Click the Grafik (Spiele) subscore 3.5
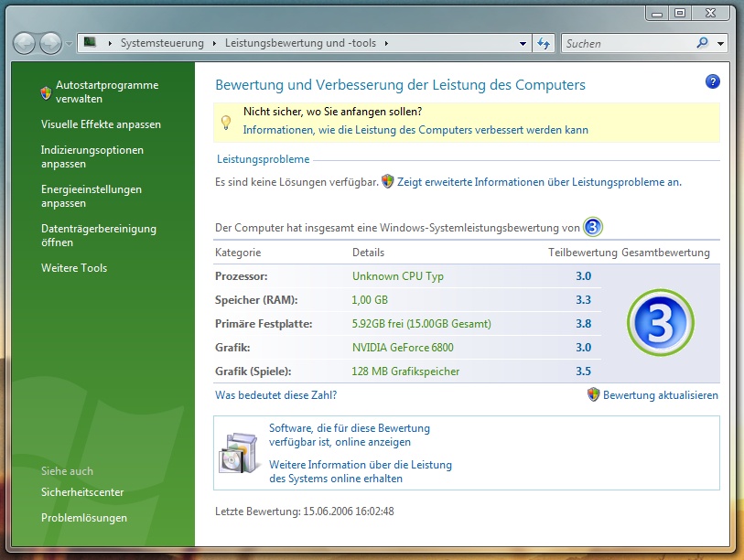 tap(584, 372)
